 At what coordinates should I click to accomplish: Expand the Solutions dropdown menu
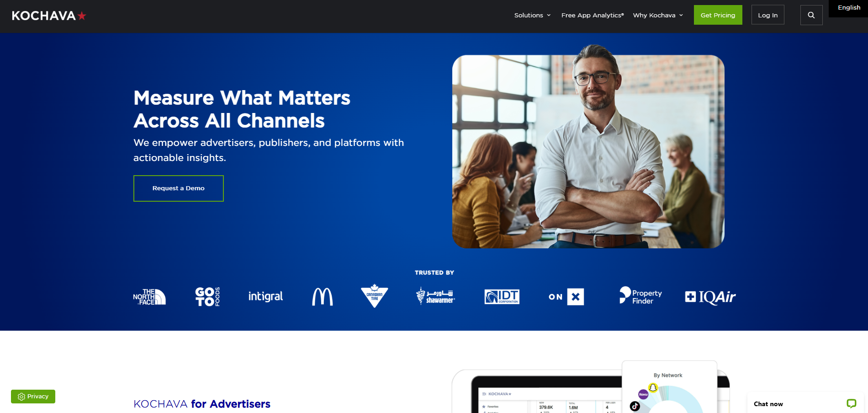click(x=532, y=15)
